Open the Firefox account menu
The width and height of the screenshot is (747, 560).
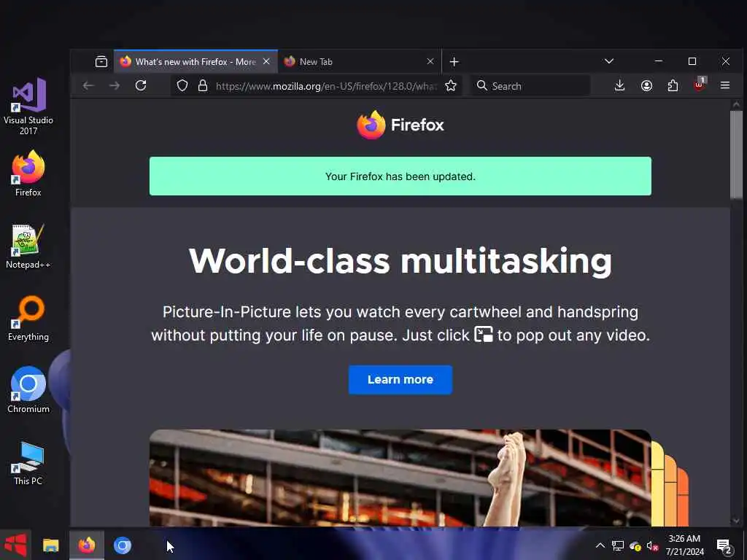tap(646, 86)
